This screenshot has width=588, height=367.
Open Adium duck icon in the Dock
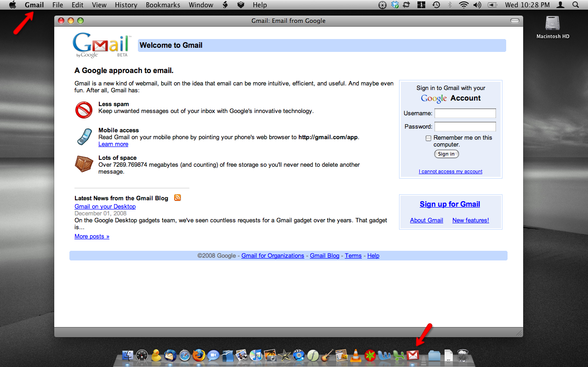156,355
